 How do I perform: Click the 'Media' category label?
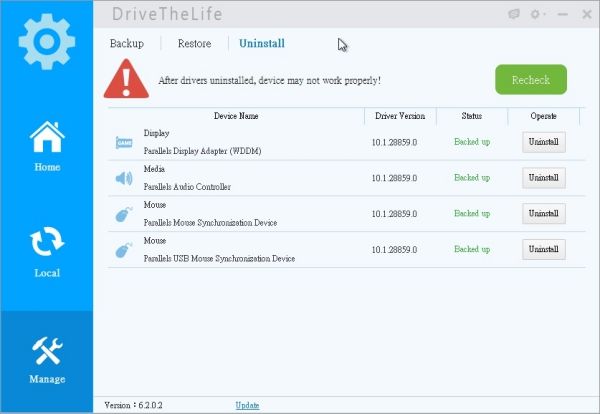coord(154,169)
